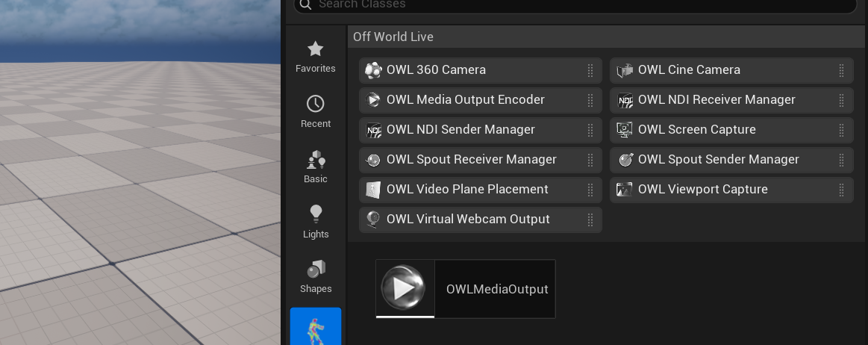Click the OWLMediaOutput play-button thumbnail
This screenshot has width=868, height=345.
tap(405, 288)
